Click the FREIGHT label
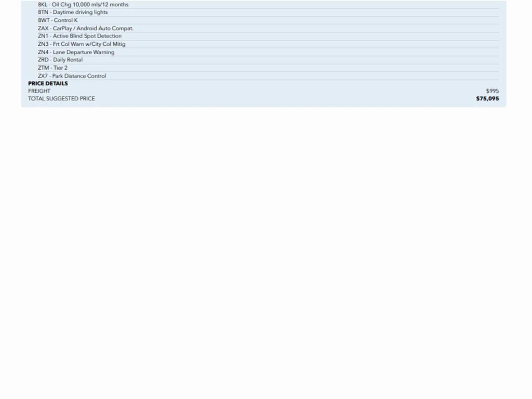This screenshot has height=399, width=532. 39,91
